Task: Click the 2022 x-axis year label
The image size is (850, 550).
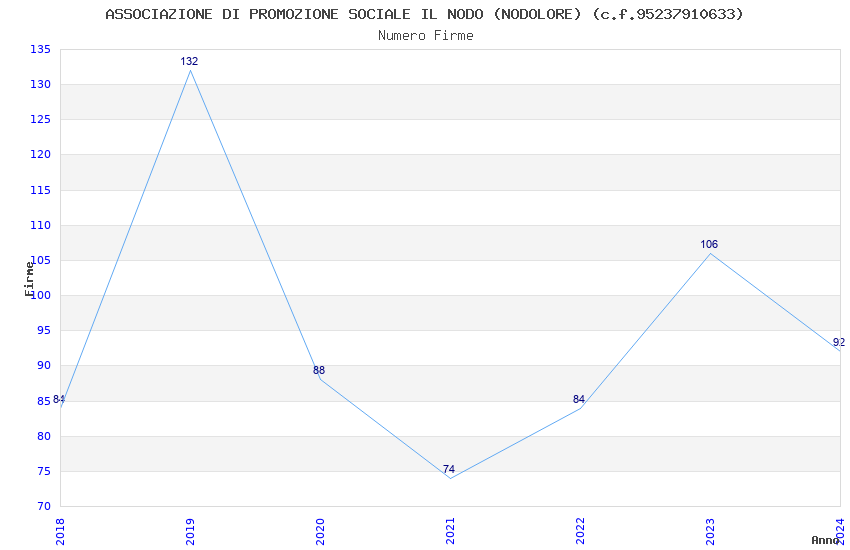Action: pos(581,531)
